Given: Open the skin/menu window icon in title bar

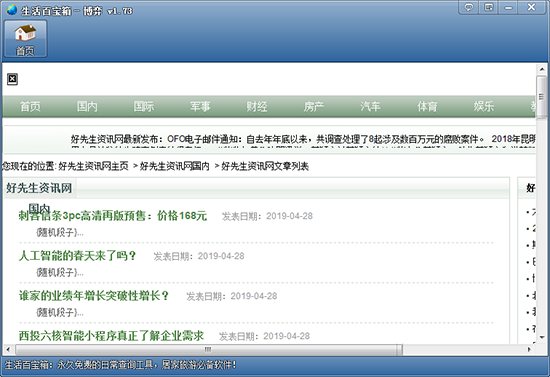Looking at the screenshot, I should tap(489, 7).
